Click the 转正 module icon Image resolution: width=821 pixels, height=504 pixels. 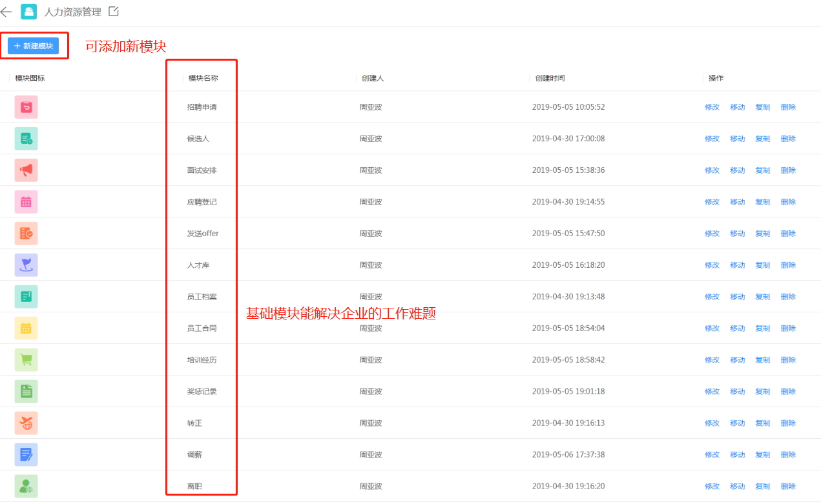tap(26, 423)
